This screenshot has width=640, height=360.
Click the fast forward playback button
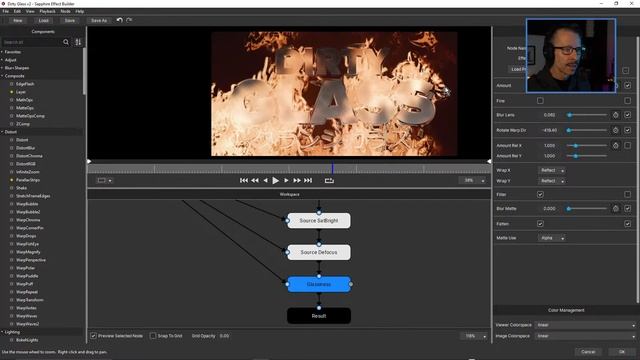pos(297,180)
